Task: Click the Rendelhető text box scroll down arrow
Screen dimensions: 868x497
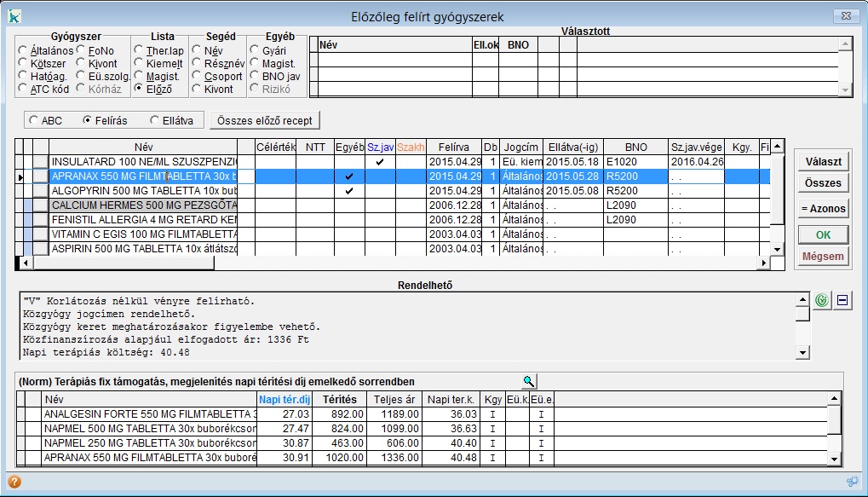Action: 802,352
